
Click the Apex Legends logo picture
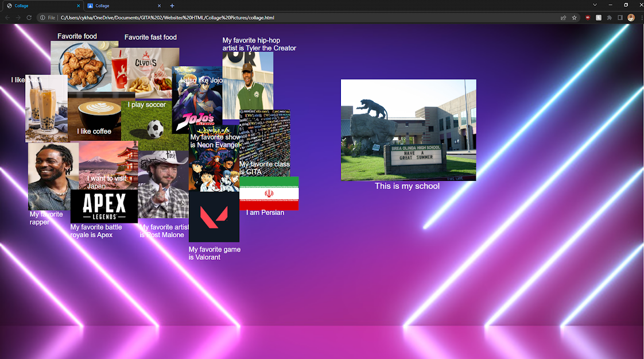coord(104,206)
